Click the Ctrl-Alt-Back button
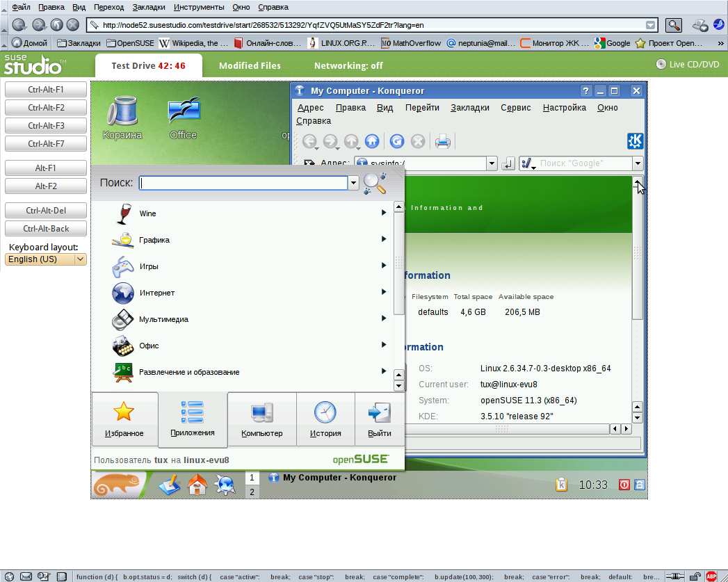The width and height of the screenshot is (728, 582). tap(45, 229)
